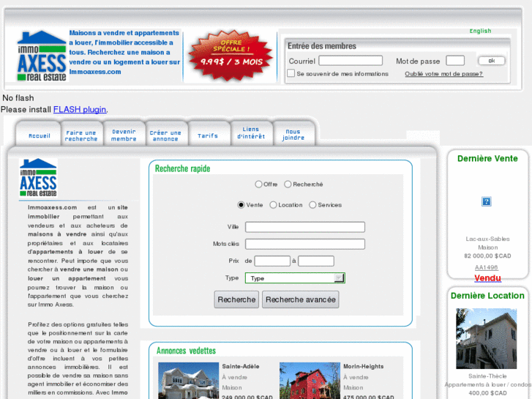
Task: Click the Sainte-Adèle listing title
Action: (x=241, y=366)
